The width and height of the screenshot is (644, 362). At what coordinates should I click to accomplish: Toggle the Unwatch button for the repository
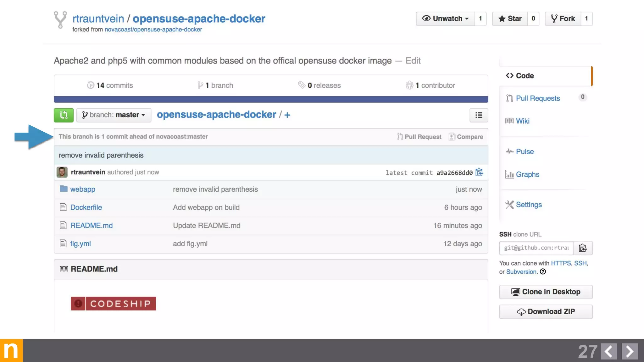(445, 19)
